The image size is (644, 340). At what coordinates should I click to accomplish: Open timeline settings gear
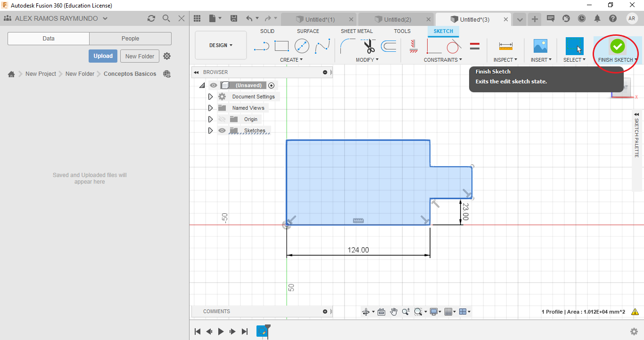tap(634, 332)
